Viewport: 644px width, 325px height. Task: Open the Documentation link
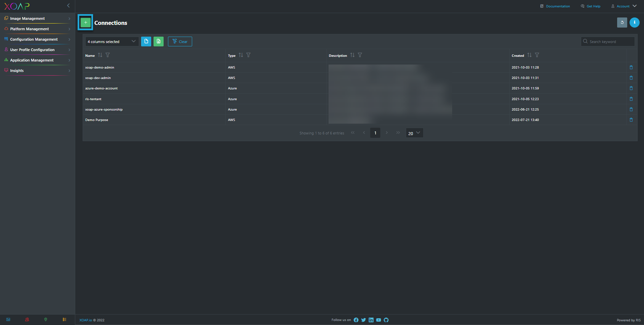coord(555,6)
